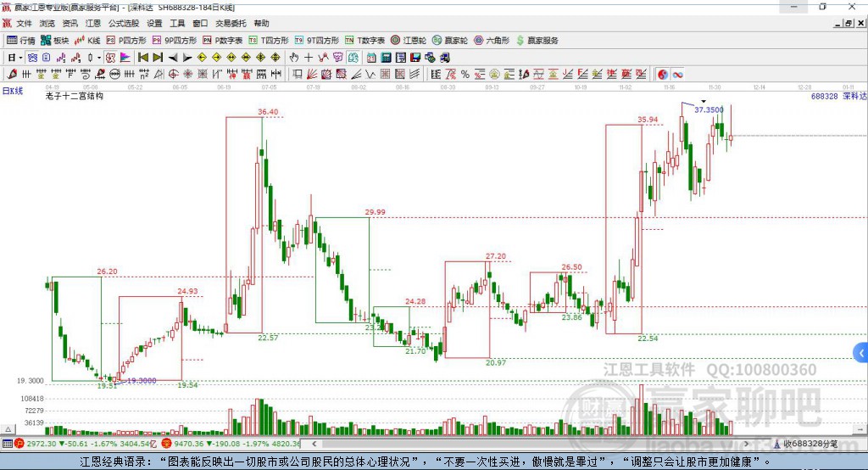Viewport: 868px width, 470px height.
Task: Open the 9P四方形 tool
Action: (175, 41)
